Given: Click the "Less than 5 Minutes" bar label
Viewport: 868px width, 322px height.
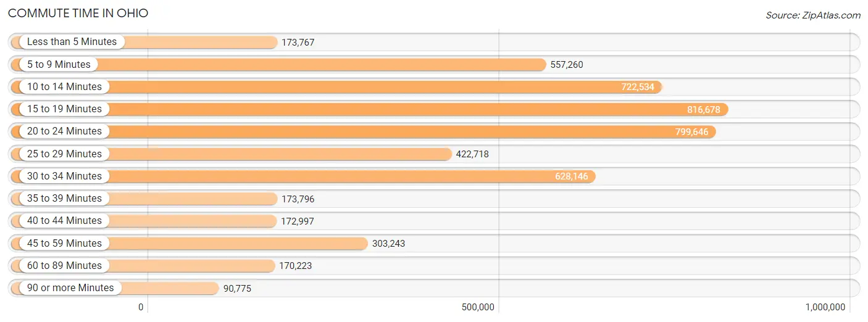Looking at the screenshot, I should [72, 42].
